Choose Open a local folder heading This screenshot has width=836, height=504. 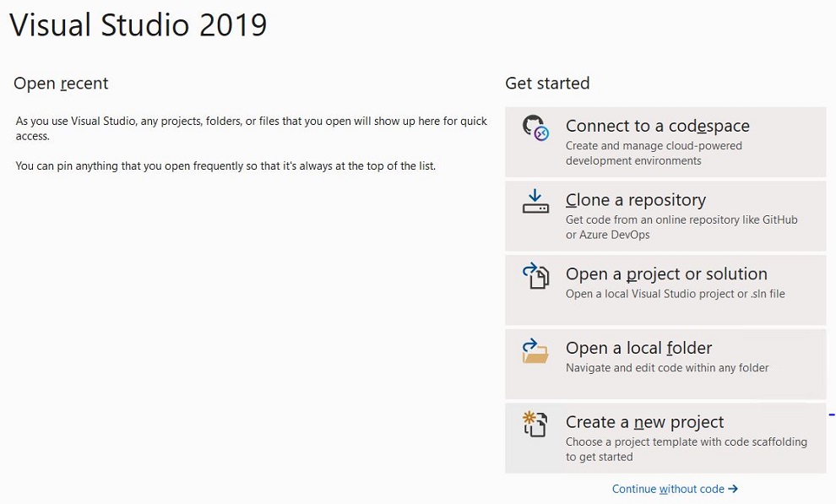tap(638, 348)
